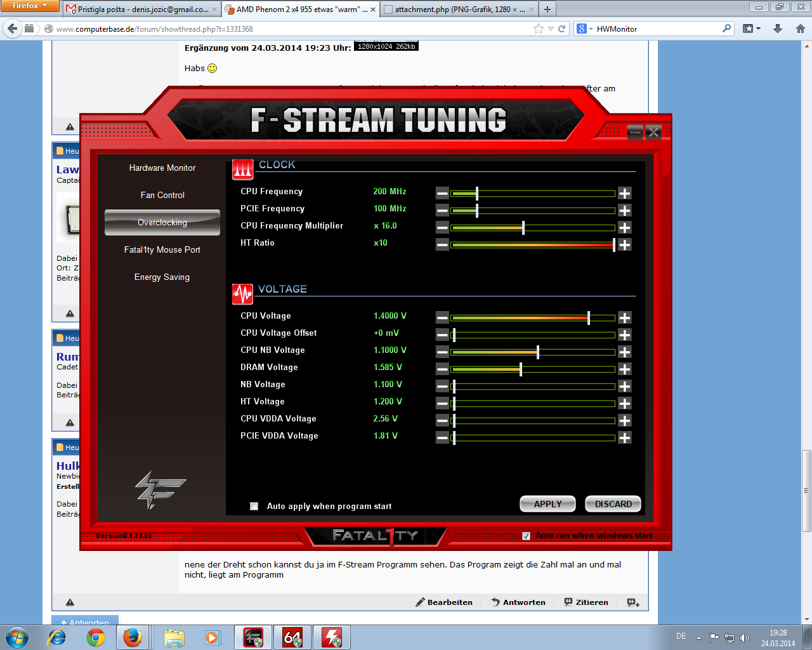Select the Overclocking section
The image size is (812, 650).
[162, 223]
